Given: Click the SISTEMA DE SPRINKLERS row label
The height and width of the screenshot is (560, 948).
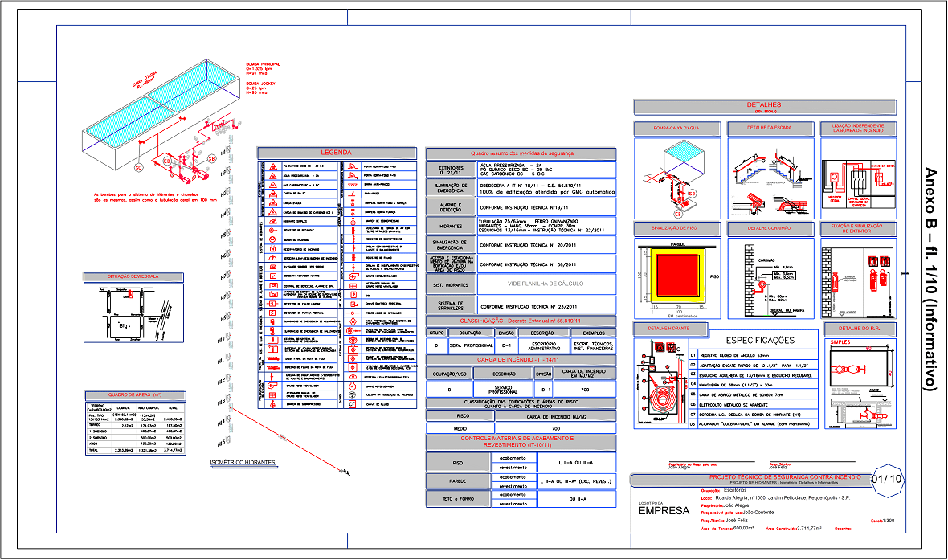Looking at the screenshot, I should click(451, 305).
